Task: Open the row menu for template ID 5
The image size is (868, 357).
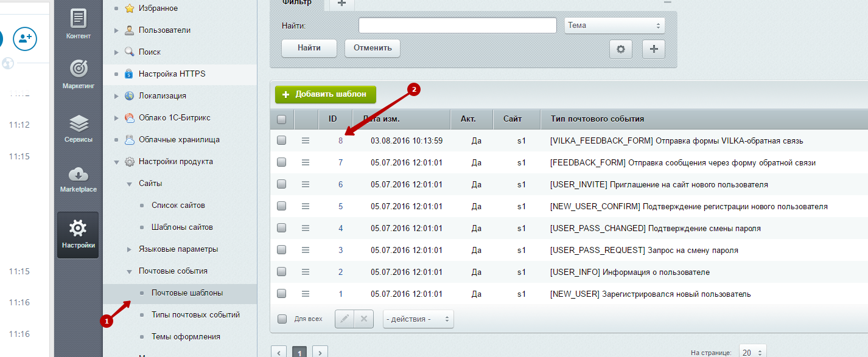Action: point(306,206)
